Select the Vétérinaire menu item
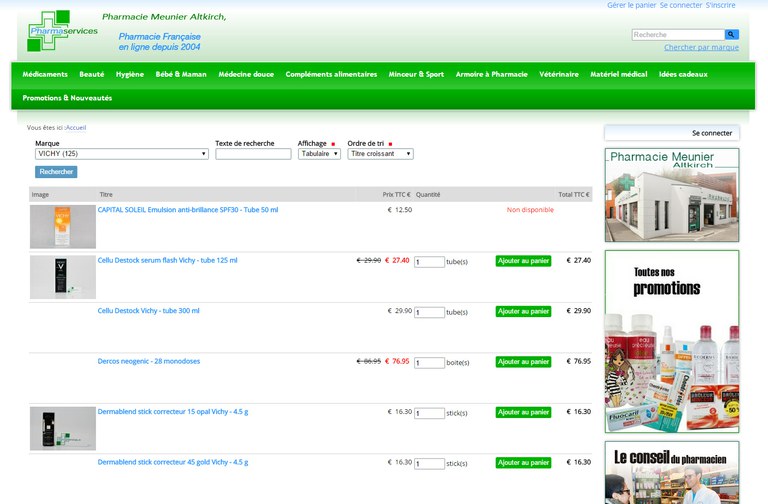The height and width of the screenshot is (504, 768). tap(559, 74)
